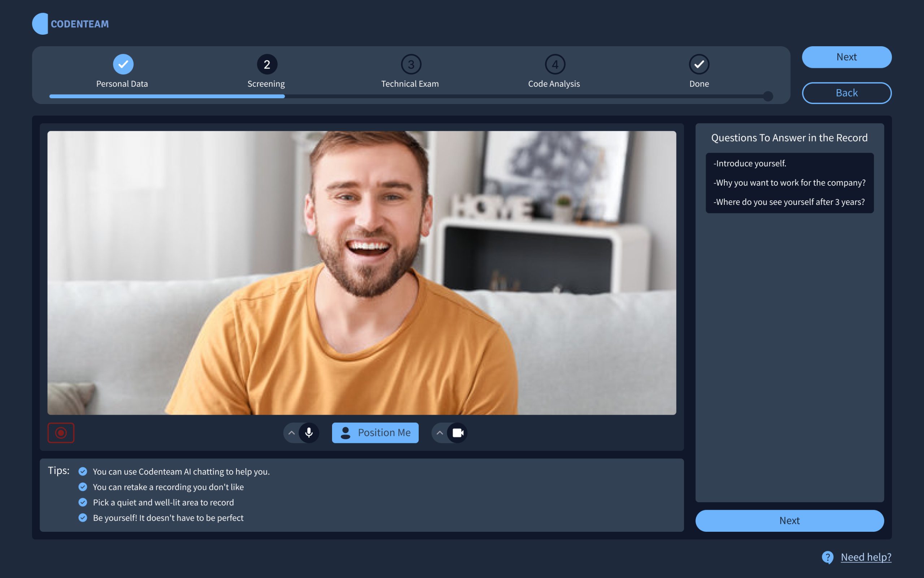Click the Technical Exam step label

tap(410, 84)
